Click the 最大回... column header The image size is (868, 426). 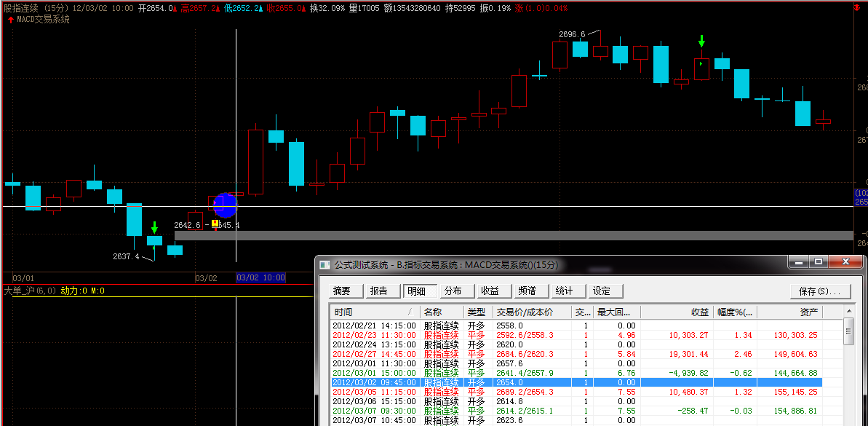click(616, 312)
